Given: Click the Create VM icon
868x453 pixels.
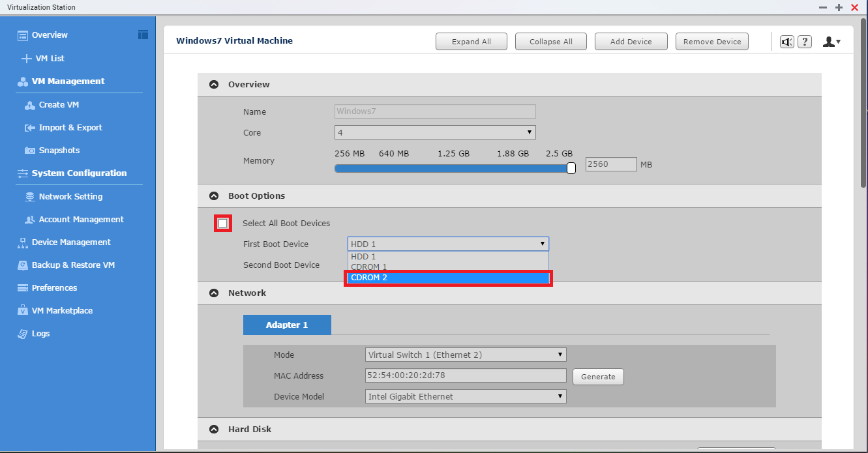Looking at the screenshot, I should coord(30,105).
